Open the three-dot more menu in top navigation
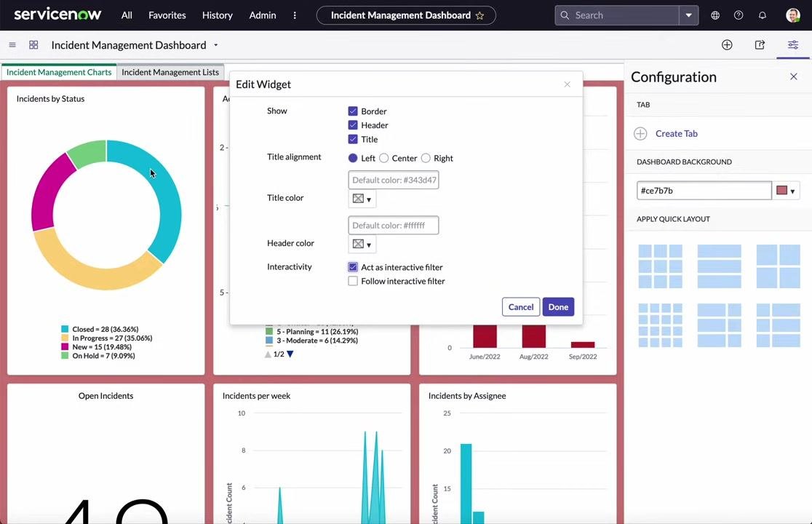The height and width of the screenshot is (524, 812). coord(295,15)
